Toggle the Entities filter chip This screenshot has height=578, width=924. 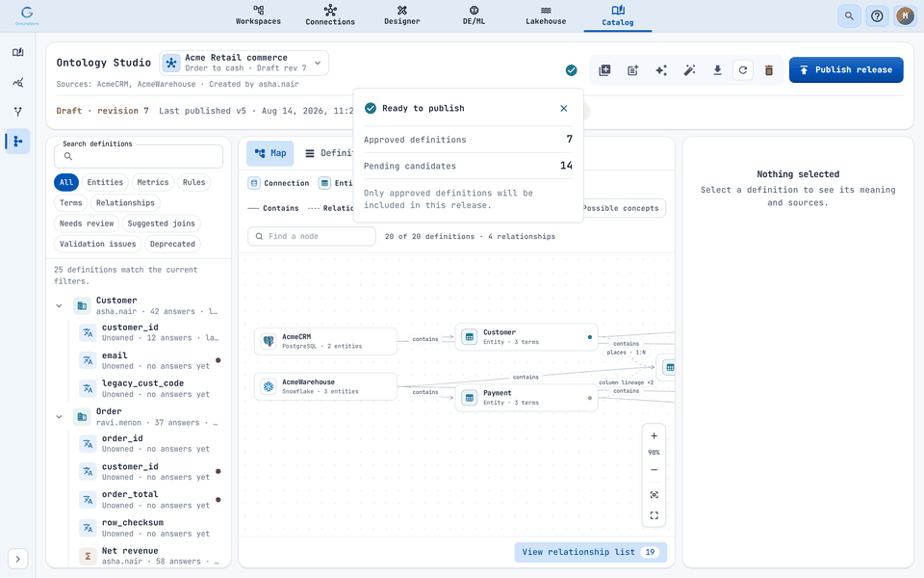(105, 182)
